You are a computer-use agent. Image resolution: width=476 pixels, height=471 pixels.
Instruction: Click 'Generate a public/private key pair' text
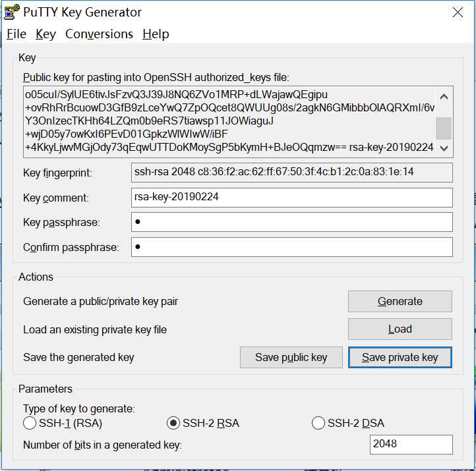coord(100,302)
